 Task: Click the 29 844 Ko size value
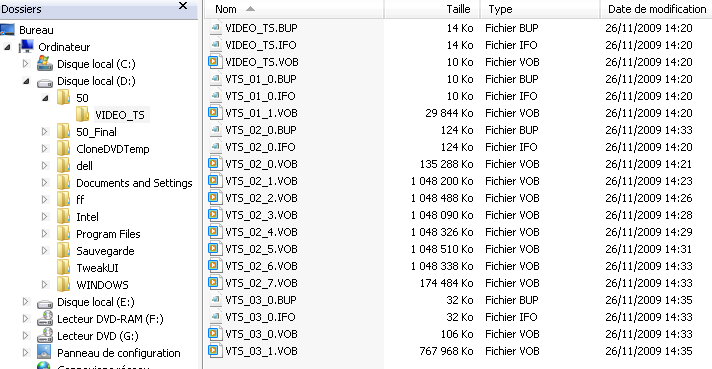(449, 113)
